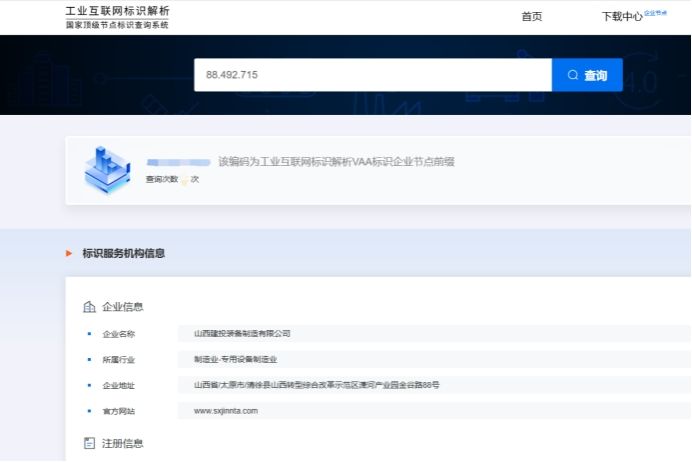The width and height of the screenshot is (692, 462).
Task: Click the 企业节点 badge next to 下载中心
Action: (655, 13)
